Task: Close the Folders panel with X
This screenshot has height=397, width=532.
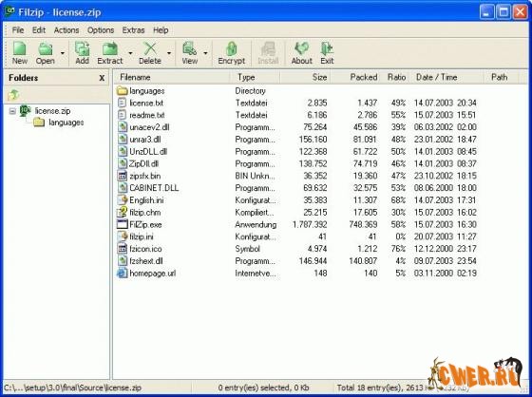Action: pos(102,78)
